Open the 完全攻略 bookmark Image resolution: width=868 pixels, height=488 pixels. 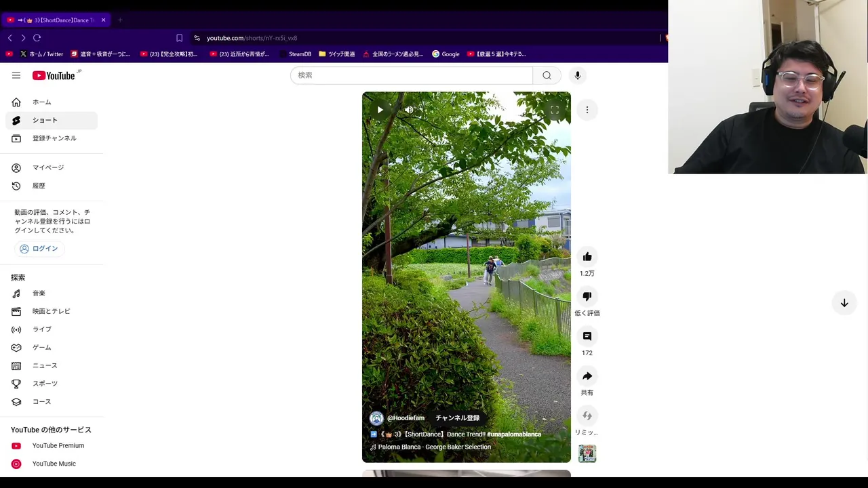click(170, 54)
